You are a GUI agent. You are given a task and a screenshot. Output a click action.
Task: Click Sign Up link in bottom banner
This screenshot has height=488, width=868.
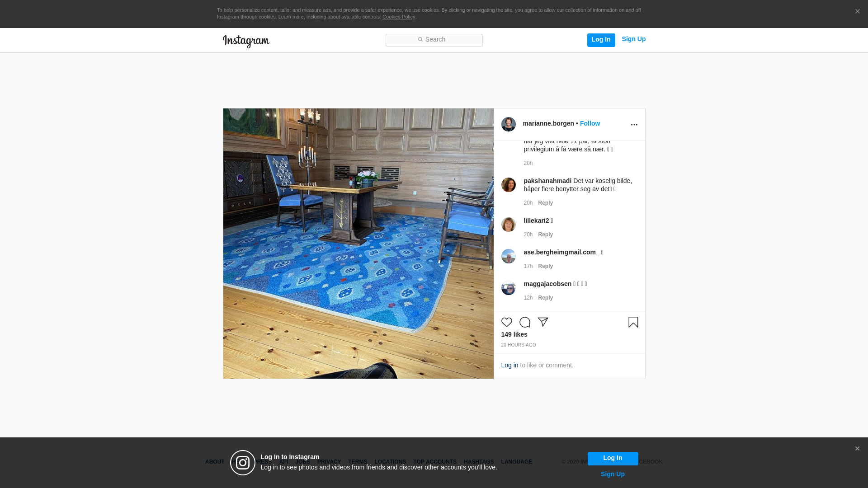click(613, 474)
